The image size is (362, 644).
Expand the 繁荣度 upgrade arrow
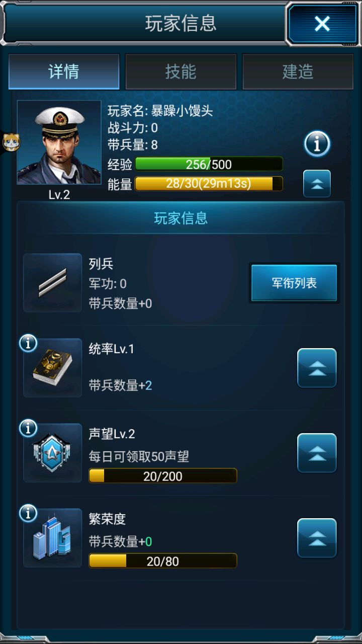(317, 538)
